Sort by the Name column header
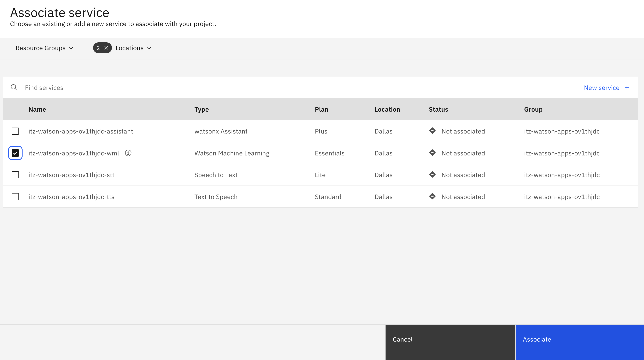 (37, 109)
